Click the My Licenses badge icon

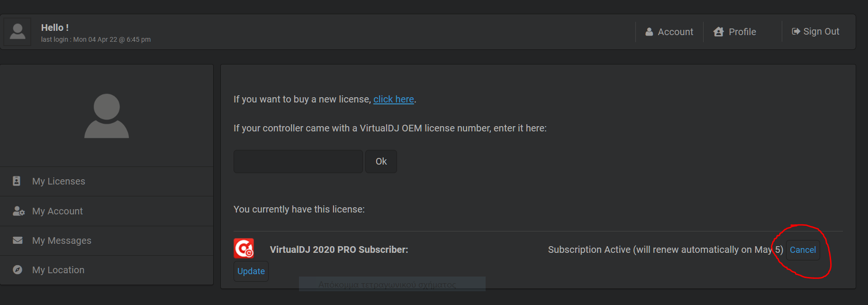point(17,181)
